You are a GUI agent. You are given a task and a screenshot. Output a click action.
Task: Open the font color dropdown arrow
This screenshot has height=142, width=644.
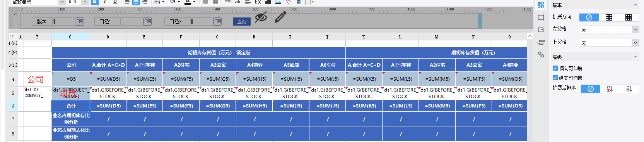point(195,2)
